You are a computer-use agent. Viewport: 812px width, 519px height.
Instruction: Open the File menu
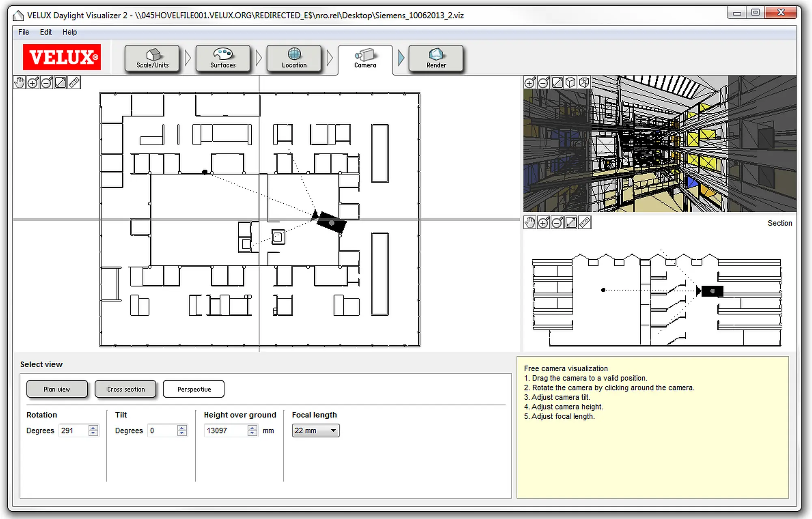click(24, 32)
